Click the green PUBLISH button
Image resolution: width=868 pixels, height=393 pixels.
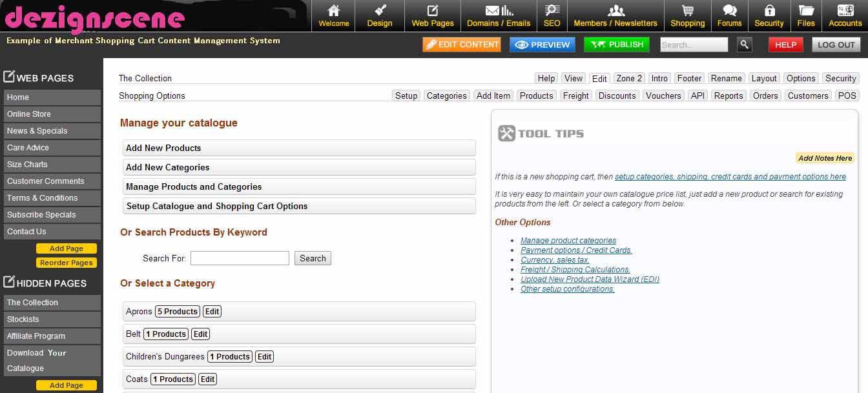point(617,45)
